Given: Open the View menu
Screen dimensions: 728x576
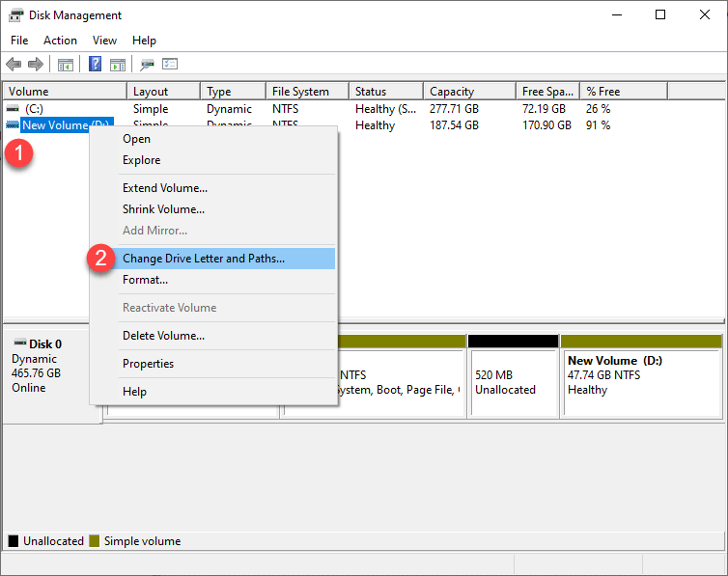Looking at the screenshot, I should point(104,41).
